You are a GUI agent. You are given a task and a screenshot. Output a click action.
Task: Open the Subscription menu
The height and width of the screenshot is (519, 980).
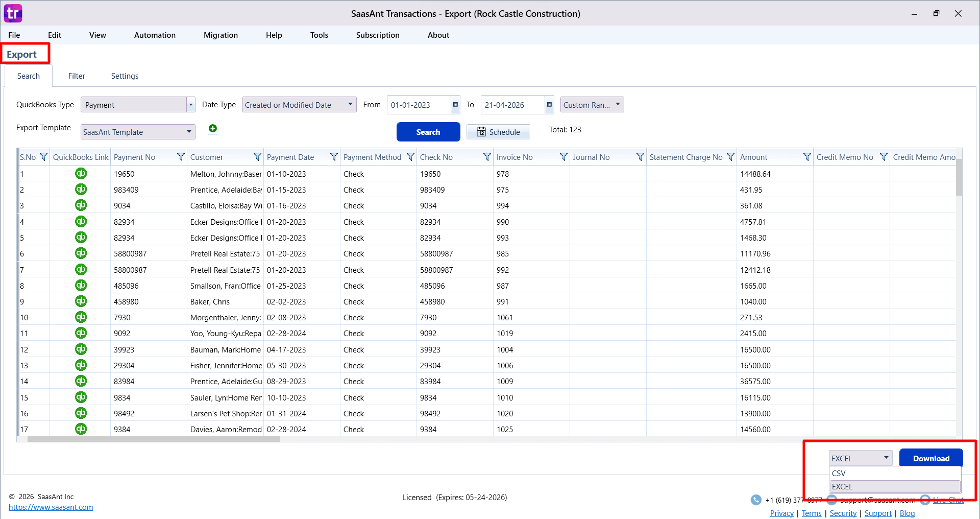(378, 35)
